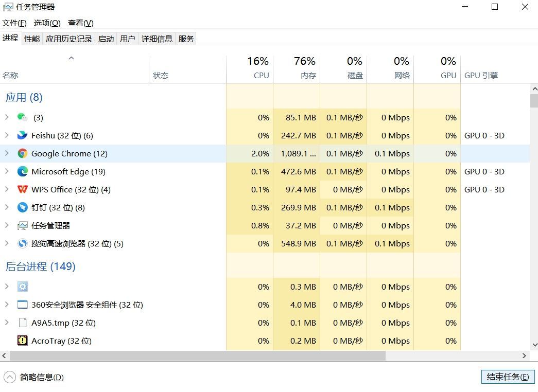Click the 钉钉 DingTalk icon
This screenshot has height=392, width=538.
[22, 207]
